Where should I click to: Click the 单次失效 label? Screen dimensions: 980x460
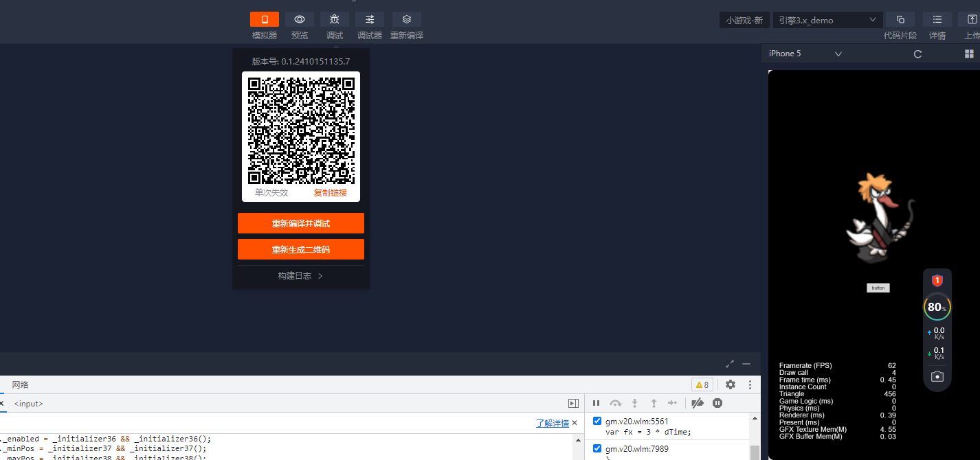pos(271,193)
